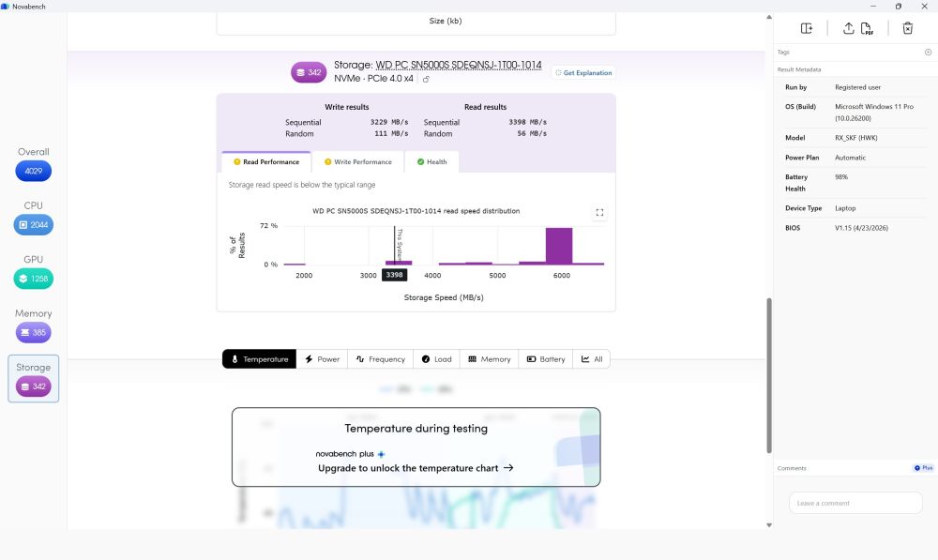Click the Read results heading

[485, 107]
